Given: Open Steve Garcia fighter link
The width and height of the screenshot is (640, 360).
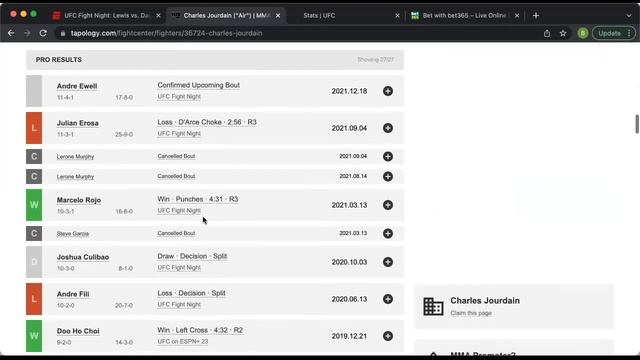Looking at the screenshot, I should (73, 233).
